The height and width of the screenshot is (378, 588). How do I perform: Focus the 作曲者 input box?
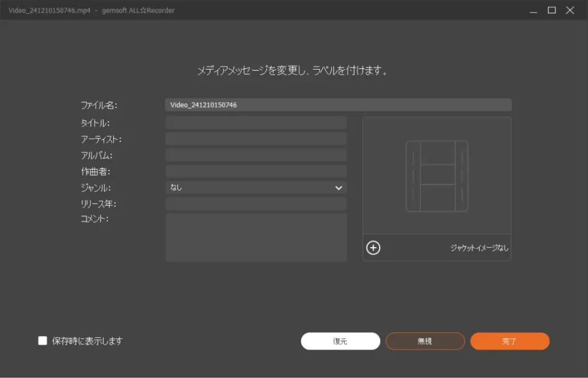[x=256, y=171]
